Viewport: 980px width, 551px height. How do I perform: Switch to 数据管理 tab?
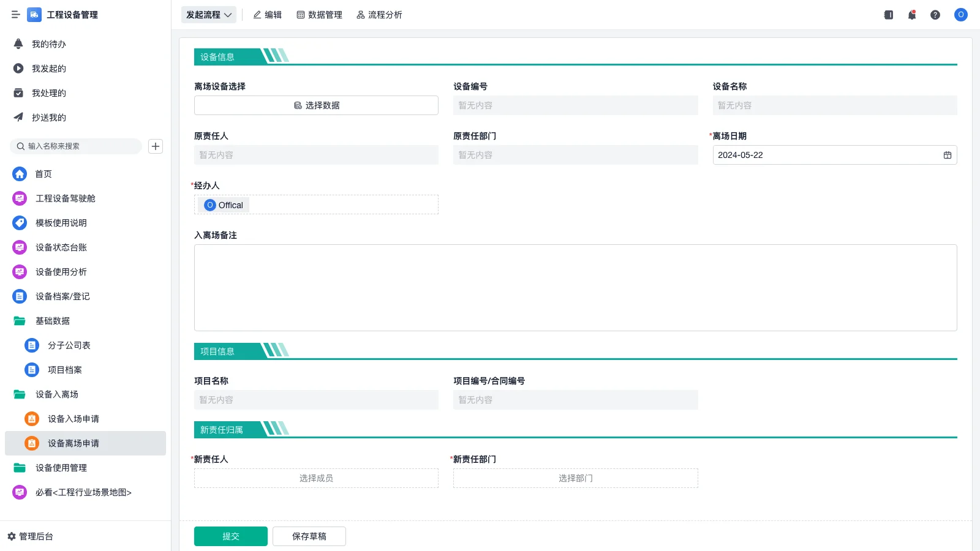[320, 15]
